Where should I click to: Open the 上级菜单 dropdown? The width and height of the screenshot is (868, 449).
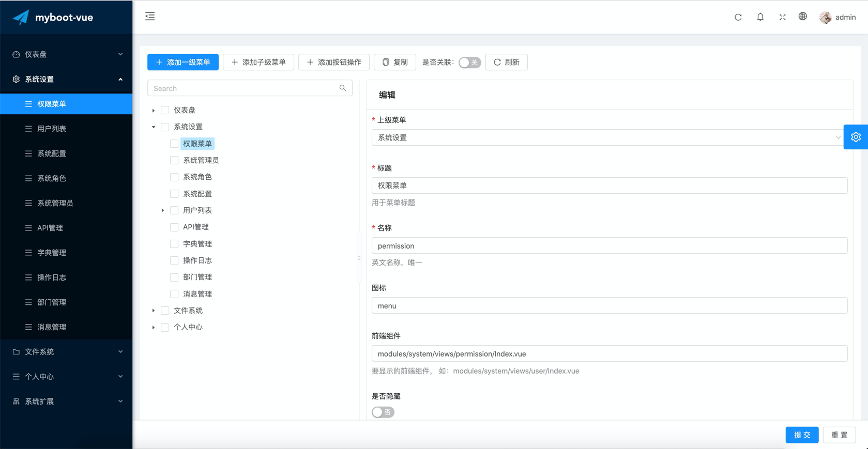coord(610,137)
